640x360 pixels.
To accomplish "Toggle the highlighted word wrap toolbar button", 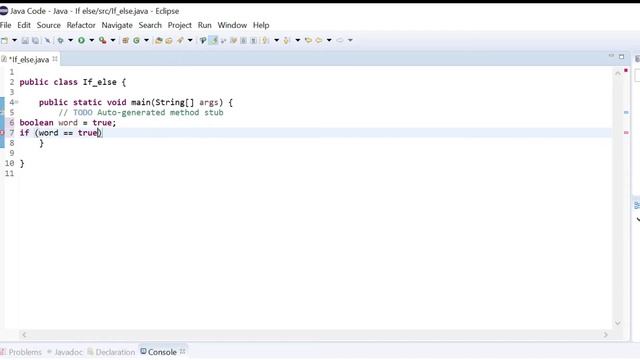I will [x=213, y=40].
